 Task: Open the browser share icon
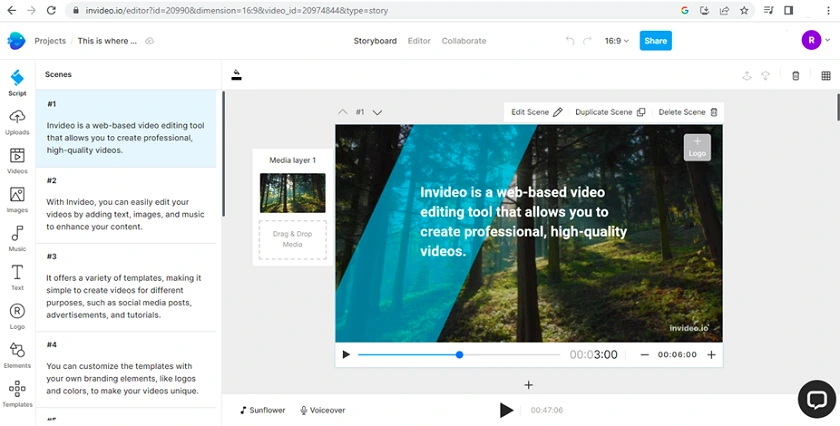(x=724, y=10)
